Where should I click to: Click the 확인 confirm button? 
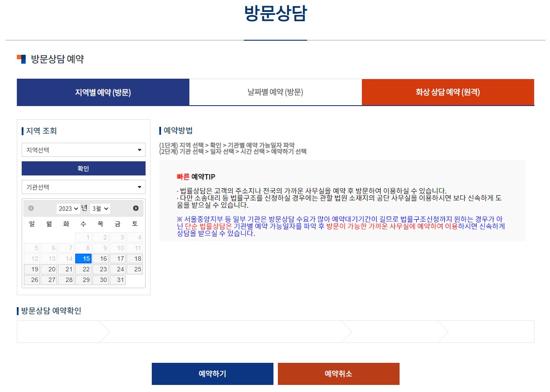tap(83, 168)
